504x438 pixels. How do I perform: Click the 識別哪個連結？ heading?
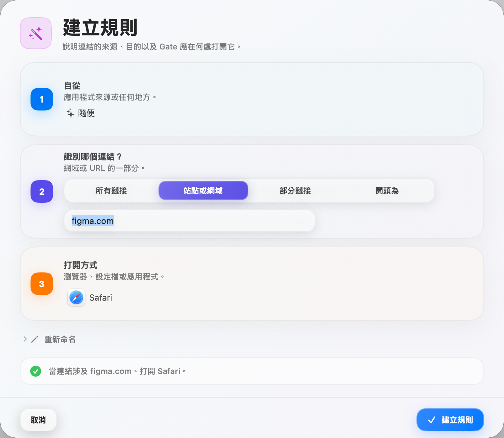93,157
